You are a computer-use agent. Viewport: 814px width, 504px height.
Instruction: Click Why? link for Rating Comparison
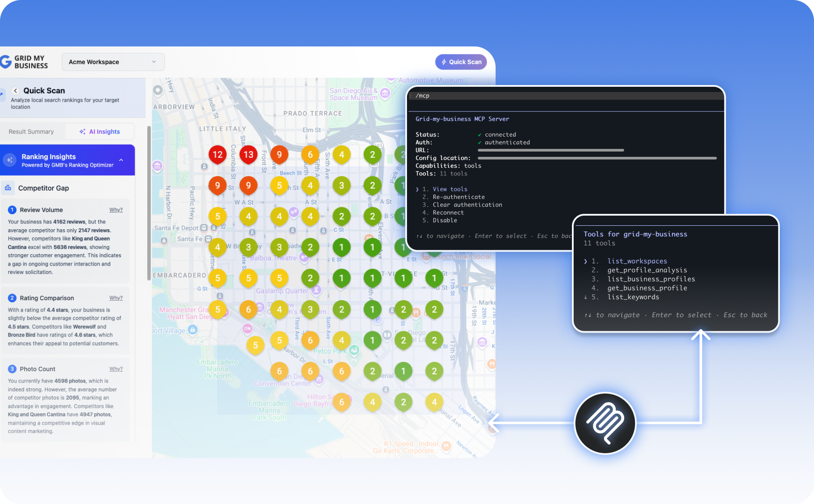(116, 298)
